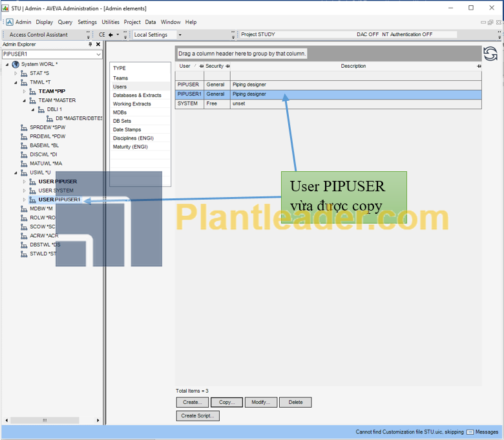Click the refresh icon beside the grid
This screenshot has height=440, width=504.
pyautogui.click(x=490, y=54)
